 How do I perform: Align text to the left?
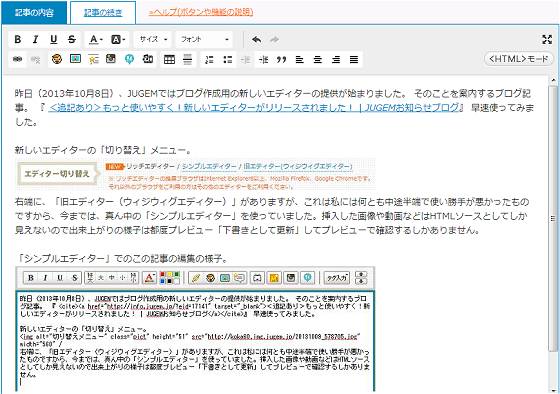pyautogui.click(x=300, y=59)
